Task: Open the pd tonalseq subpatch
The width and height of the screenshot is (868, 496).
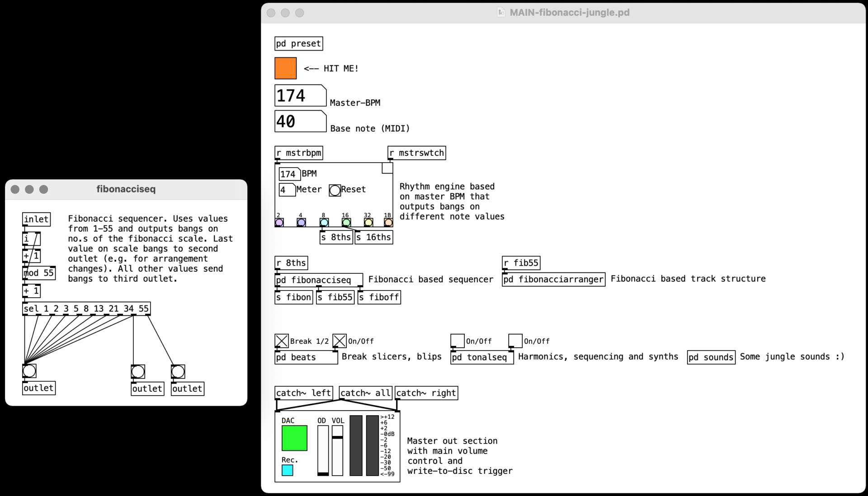Action: click(x=482, y=357)
